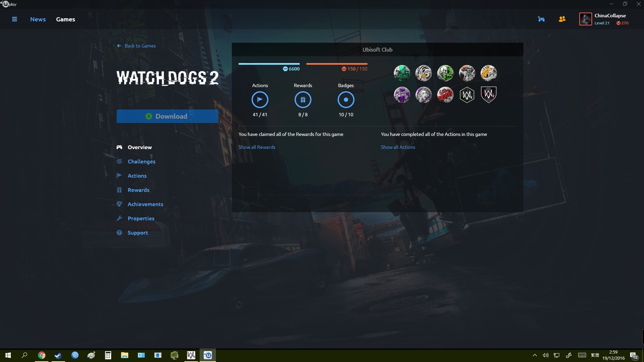This screenshot has height=362, width=644.
Task: Click the 270 Units balance
Action: pos(622,23)
